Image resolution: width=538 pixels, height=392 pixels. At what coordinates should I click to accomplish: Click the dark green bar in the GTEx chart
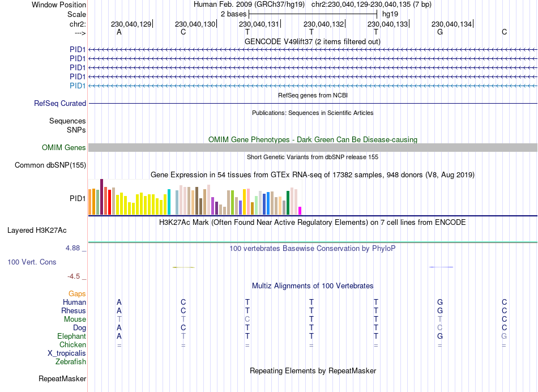[288, 203]
